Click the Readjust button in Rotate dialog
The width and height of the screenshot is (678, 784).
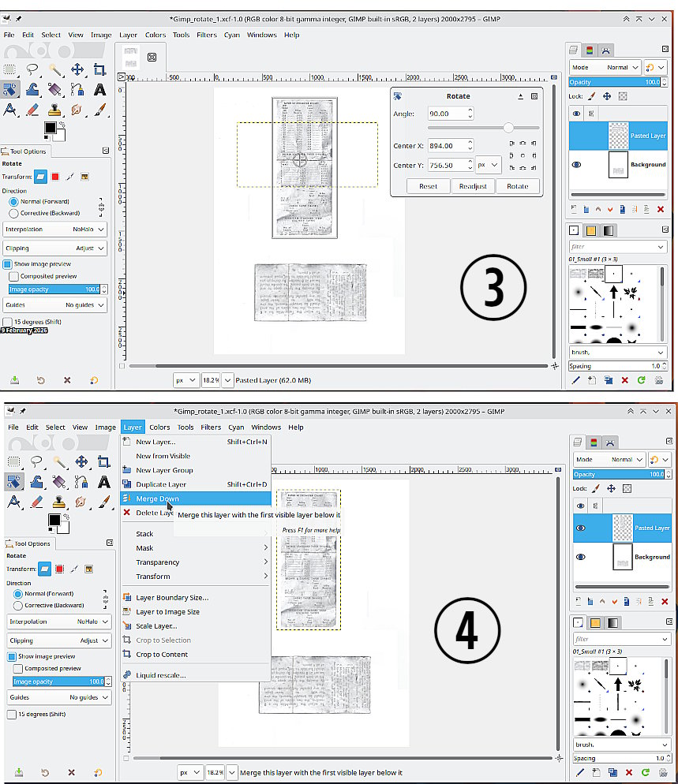pos(473,186)
